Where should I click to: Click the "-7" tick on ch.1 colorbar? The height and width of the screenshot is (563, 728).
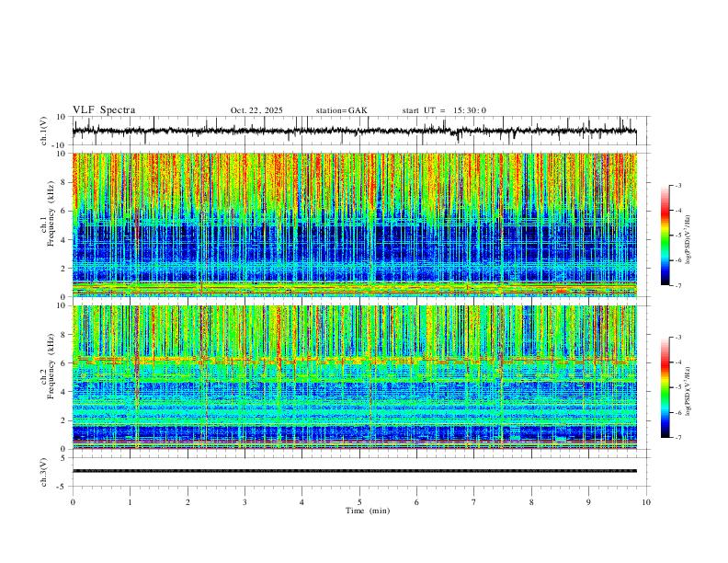678,286
